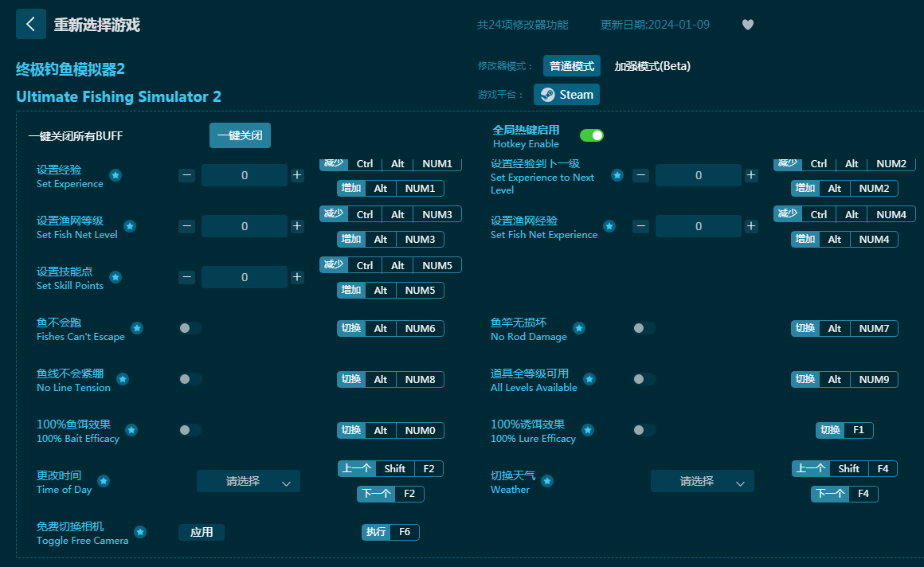
Task: Decrease Set Fish Net Experience value
Action: [x=641, y=226]
